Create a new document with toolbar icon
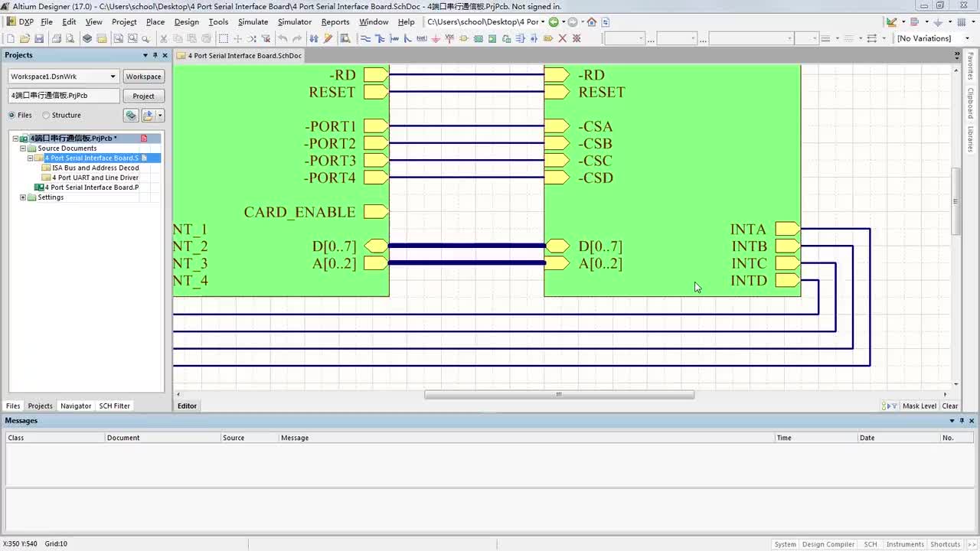Image resolution: width=980 pixels, height=551 pixels. [x=11, y=38]
